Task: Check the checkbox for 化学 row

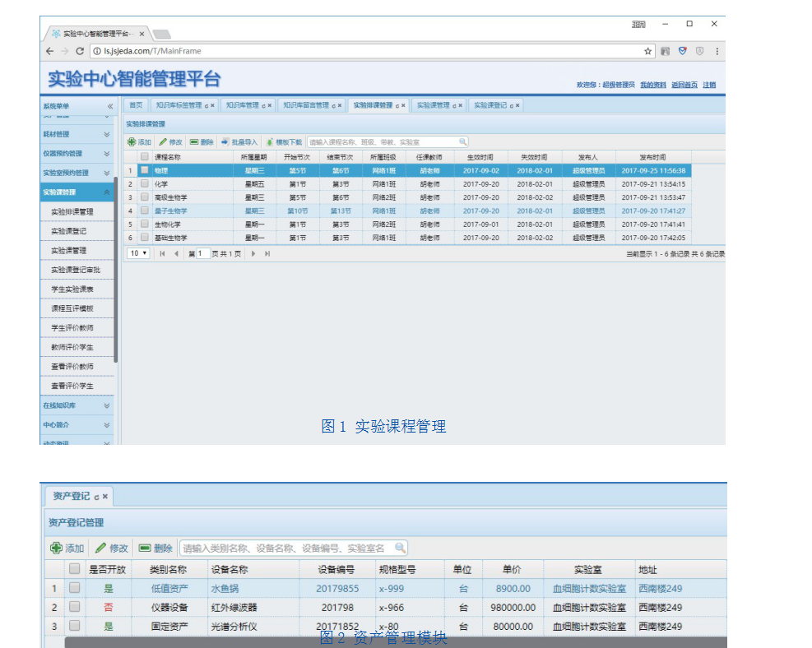Action: 145,183
